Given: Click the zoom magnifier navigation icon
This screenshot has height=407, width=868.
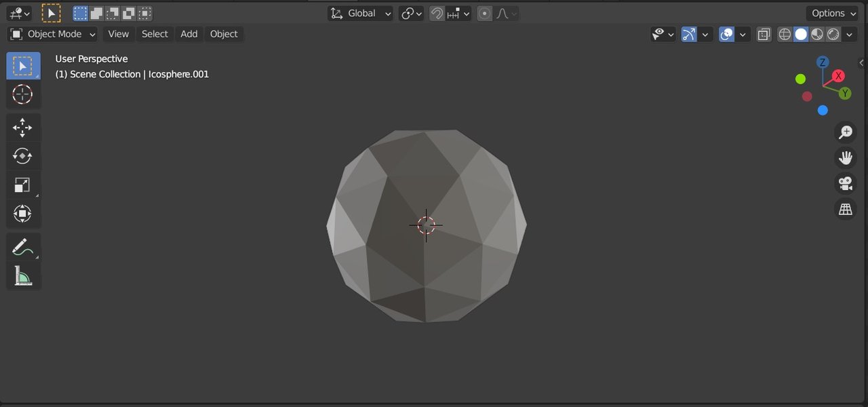Looking at the screenshot, I should coord(845,132).
